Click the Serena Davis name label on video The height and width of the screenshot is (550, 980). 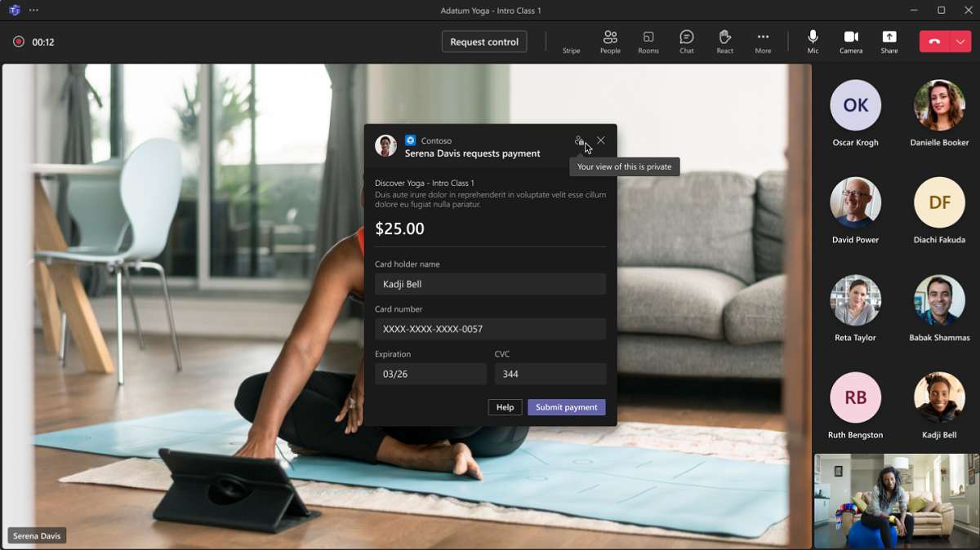37,536
